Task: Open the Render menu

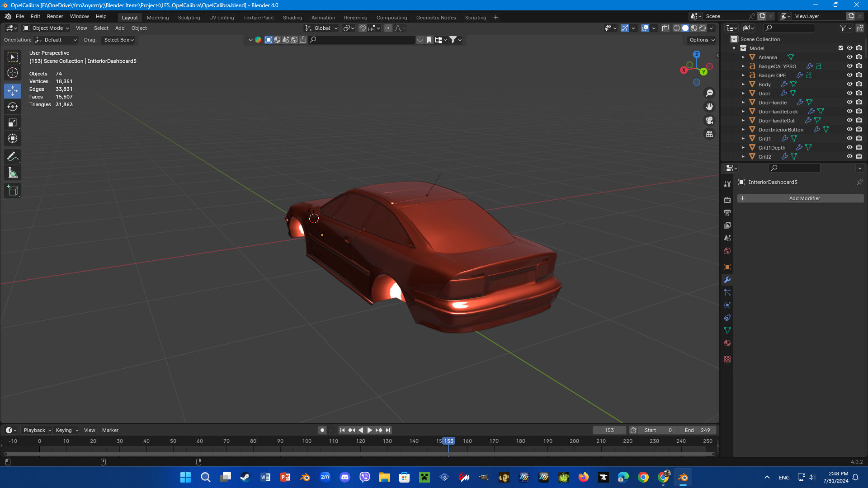Action: [x=55, y=16]
